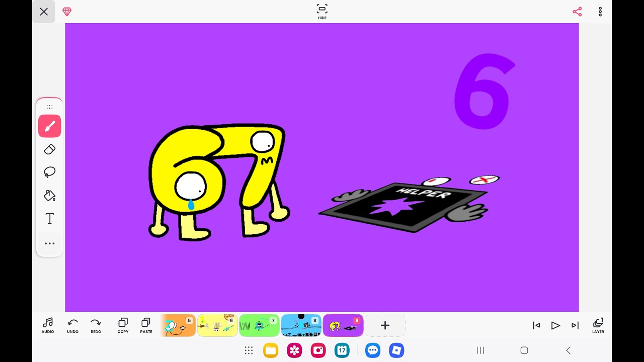Image resolution: width=644 pixels, height=362 pixels.
Task: Tap the Android Home button
Action: [x=524, y=350]
